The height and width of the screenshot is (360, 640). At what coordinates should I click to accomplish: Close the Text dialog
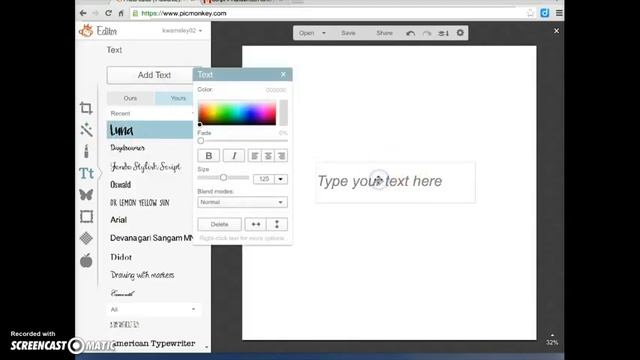pyautogui.click(x=283, y=74)
